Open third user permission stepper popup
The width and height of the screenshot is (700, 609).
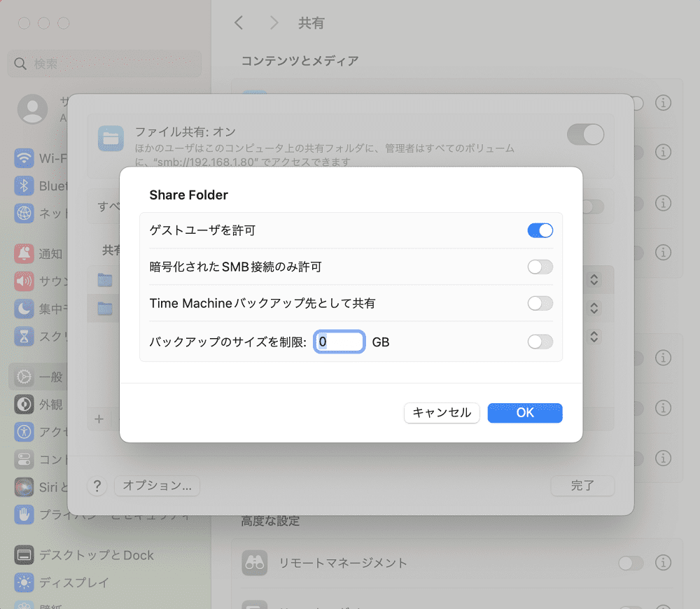(x=594, y=336)
